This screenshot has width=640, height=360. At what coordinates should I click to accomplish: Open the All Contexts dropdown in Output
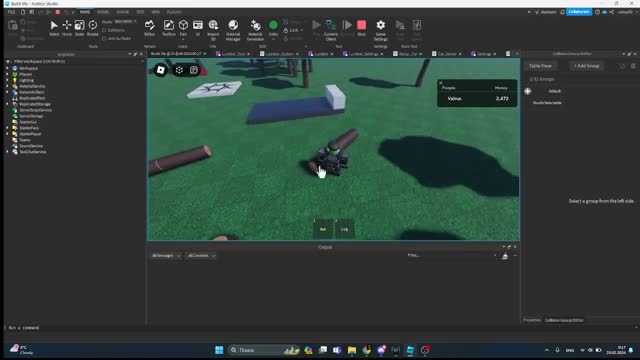pos(201,256)
